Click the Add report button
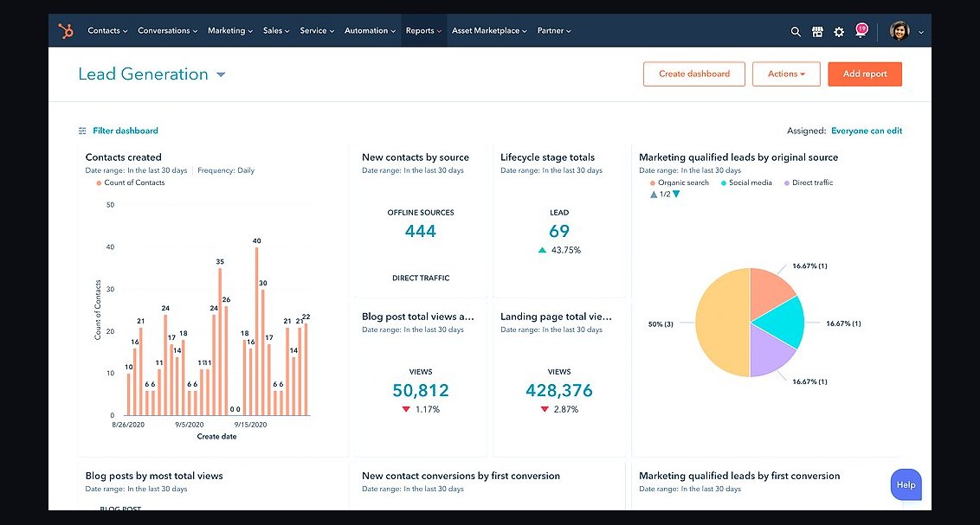 point(865,74)
